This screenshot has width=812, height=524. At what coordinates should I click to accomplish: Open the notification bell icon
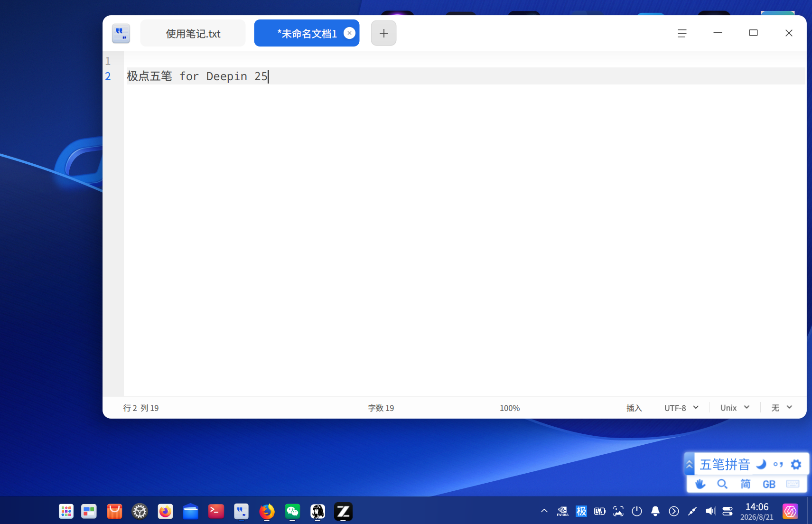(655, 511)
